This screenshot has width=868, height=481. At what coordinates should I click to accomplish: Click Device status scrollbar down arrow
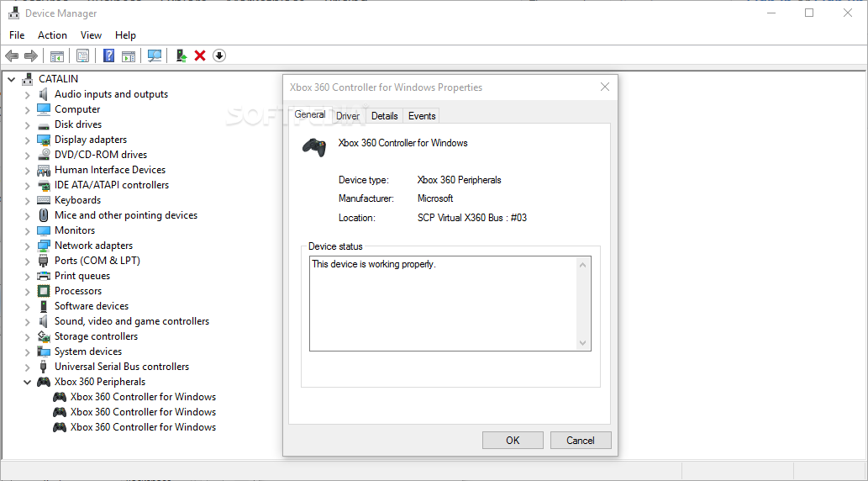[582, 343]
